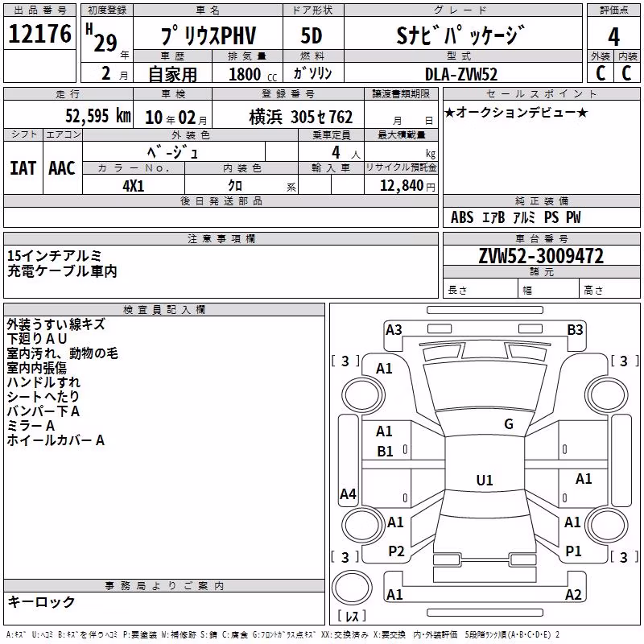The image size is (644, 644).
Task: Click the IAT shift value
Action: coord(23,168)
